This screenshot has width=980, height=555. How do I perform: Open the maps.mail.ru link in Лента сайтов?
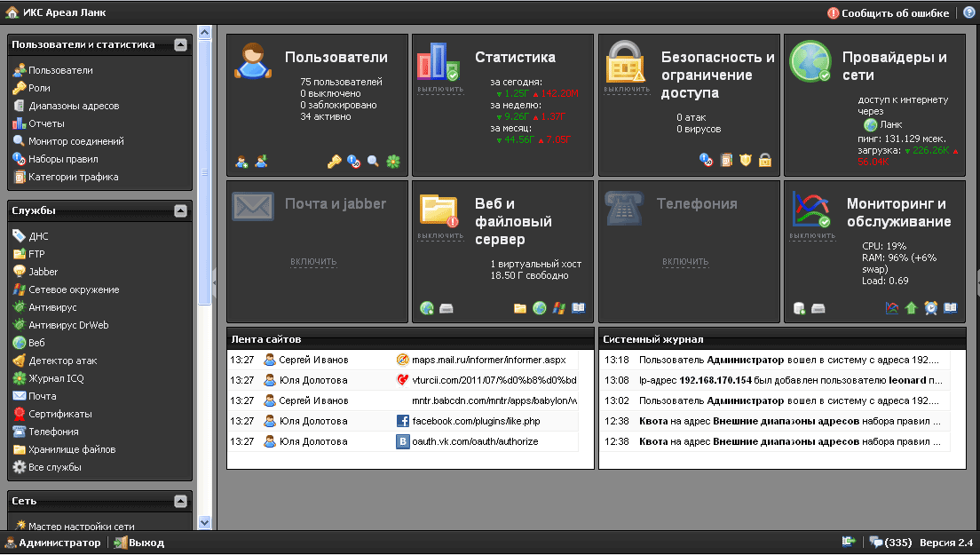pyautogui.click(x=488, y=360)
